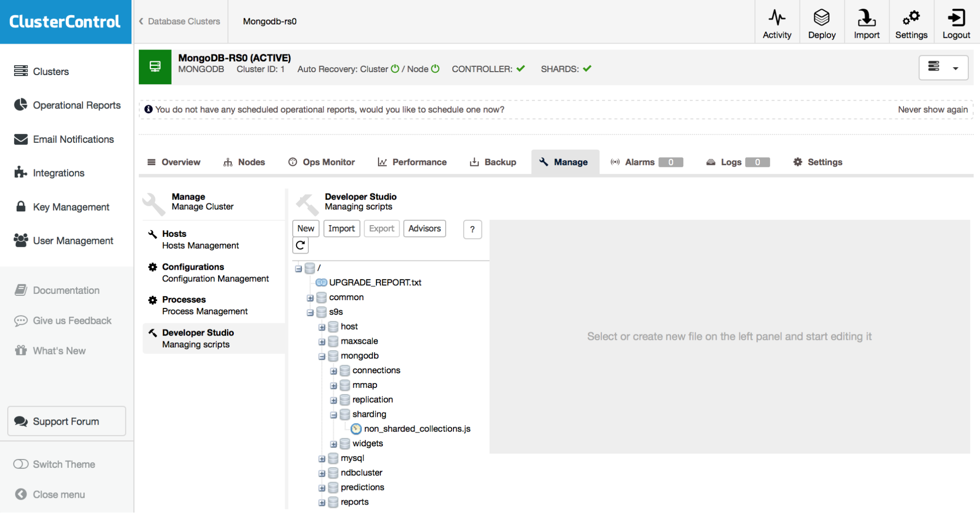Open the Deploy stack icon
The width and height of the screenshot is (980, 513).
[x=822, y=18]
